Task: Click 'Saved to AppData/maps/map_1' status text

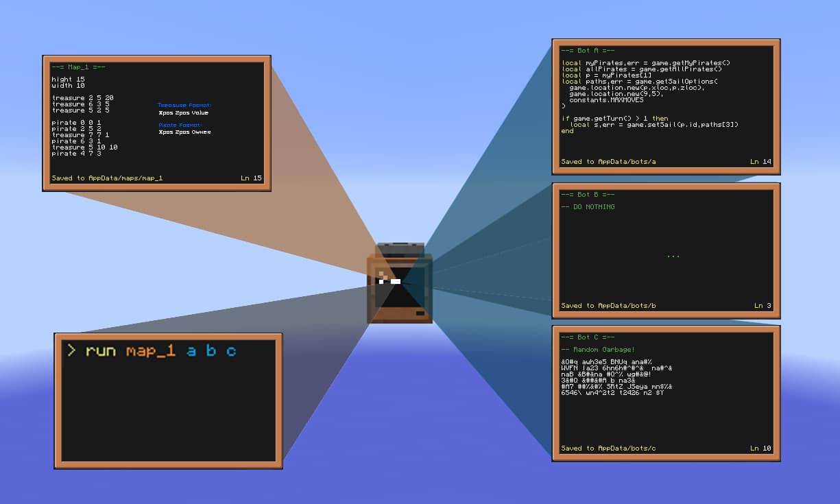Action: [x=107, y=178]
